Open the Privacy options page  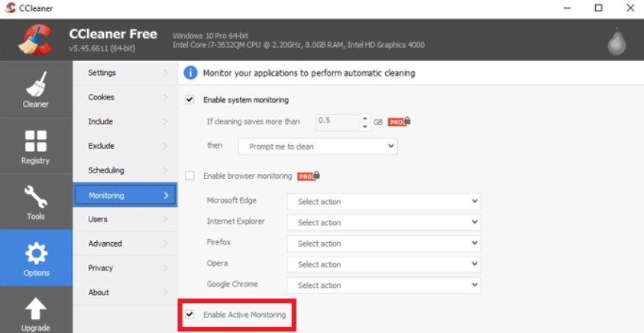125,268
